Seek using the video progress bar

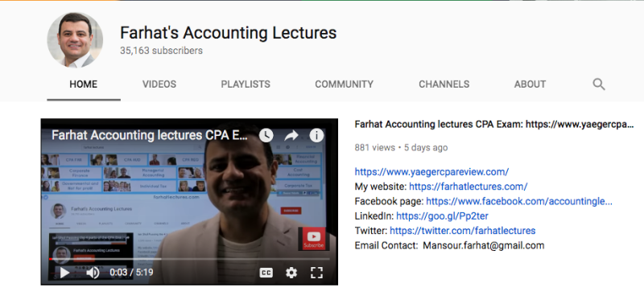tap(189, 259)
